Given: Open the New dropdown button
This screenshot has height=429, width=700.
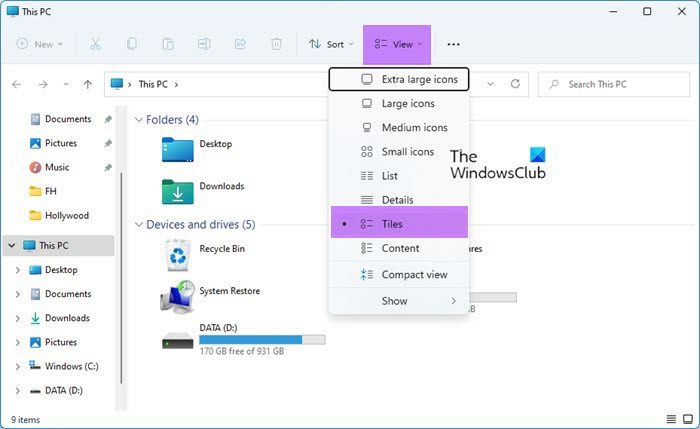Looking at the screenshot, I should pyautogui.click(x=39, y=44).
